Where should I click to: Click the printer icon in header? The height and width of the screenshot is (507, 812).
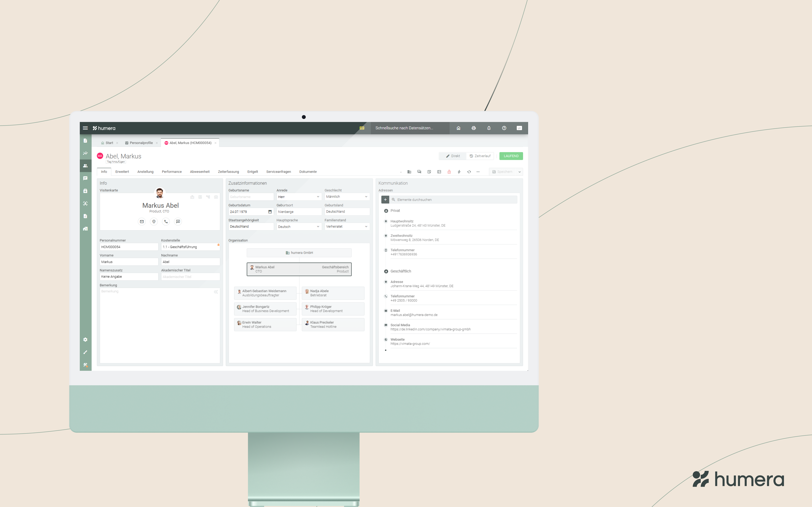[473, 128]
